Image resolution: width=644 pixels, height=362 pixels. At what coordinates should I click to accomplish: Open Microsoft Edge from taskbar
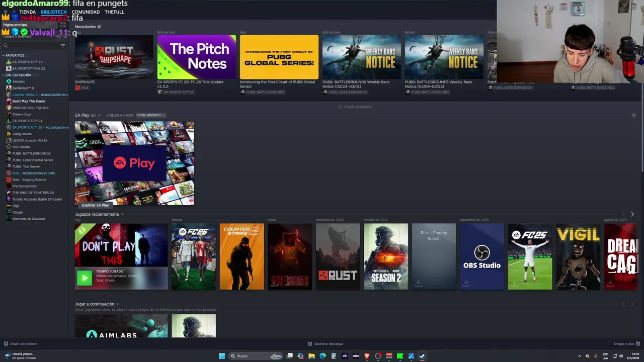[x=323, y=356]
